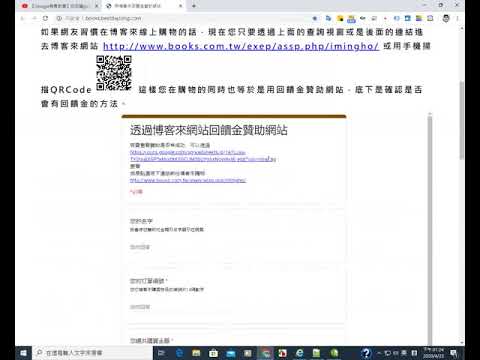Viewport: 480px width, 360px height.
Task: Open the Chrome profile avatar
Action: click(x=446, y=18)
